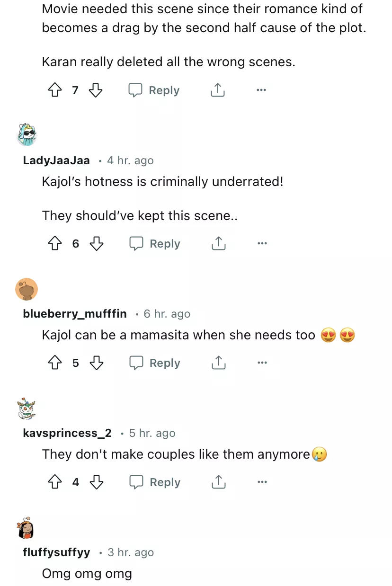Reply to kavsprincess_2's comment

tap(155, 482)
